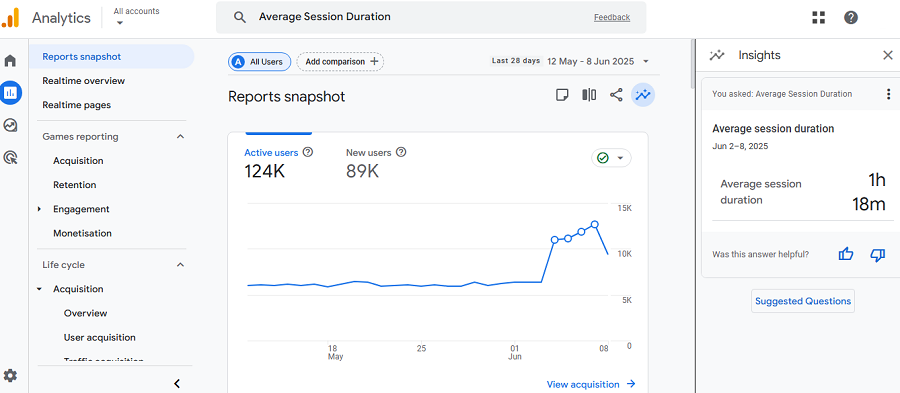Open the Home icon in left rail
This screenshot has height=393, width=900.
pos(10,61)
